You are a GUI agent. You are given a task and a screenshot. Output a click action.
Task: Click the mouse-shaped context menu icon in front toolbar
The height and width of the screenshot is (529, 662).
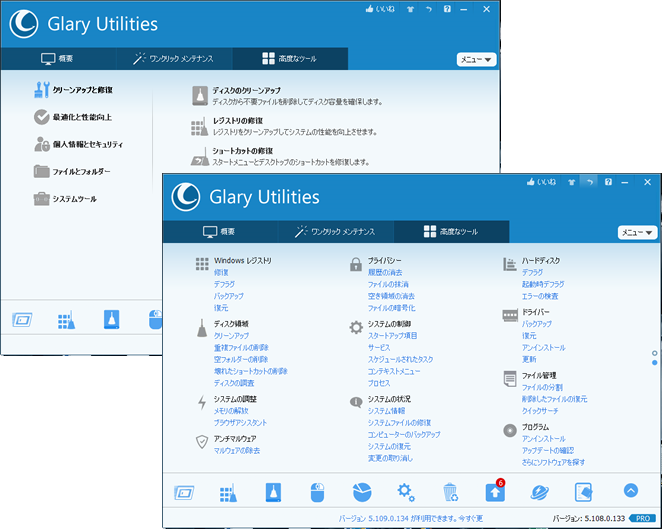(x=317, y=492)
